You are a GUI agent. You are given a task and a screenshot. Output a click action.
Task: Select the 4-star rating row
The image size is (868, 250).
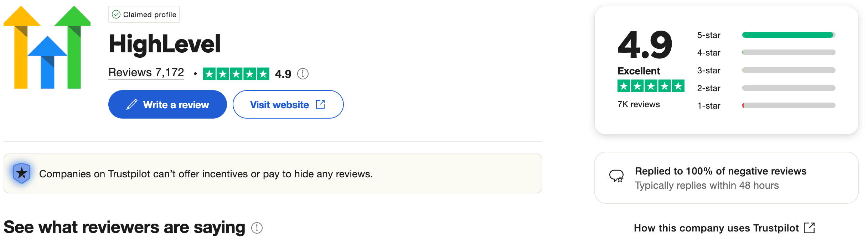(x=788, y=52)
